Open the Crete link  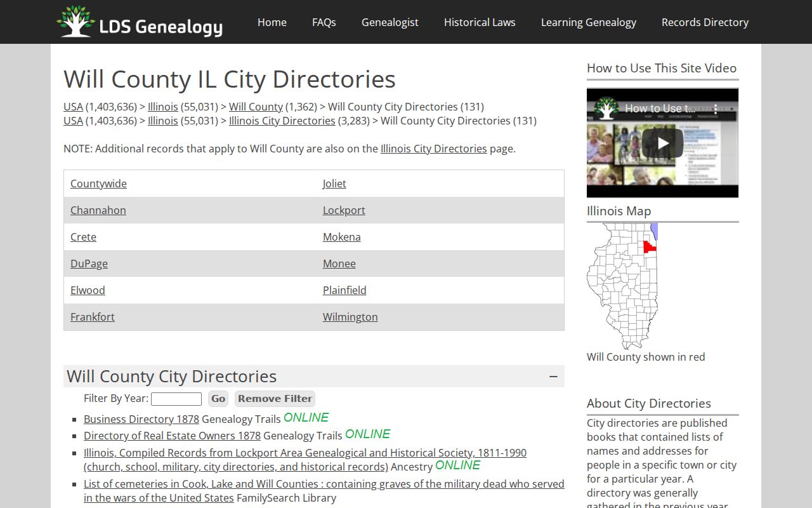(x=83, y=237)
